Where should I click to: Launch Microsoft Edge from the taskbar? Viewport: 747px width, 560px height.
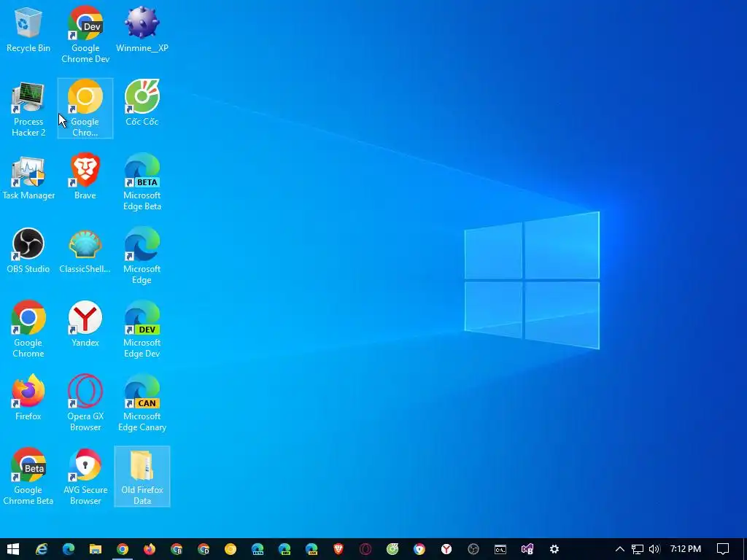pyautogui.click(x=69, y=549)
